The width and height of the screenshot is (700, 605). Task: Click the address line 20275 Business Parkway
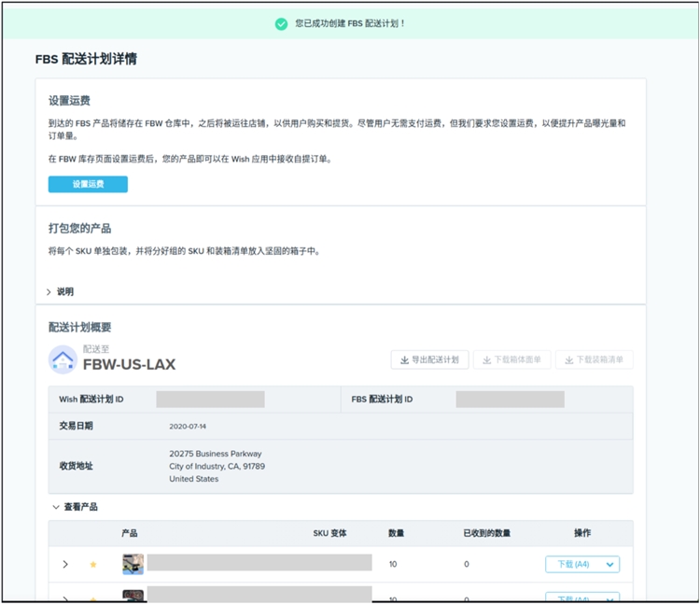[216, 454]
